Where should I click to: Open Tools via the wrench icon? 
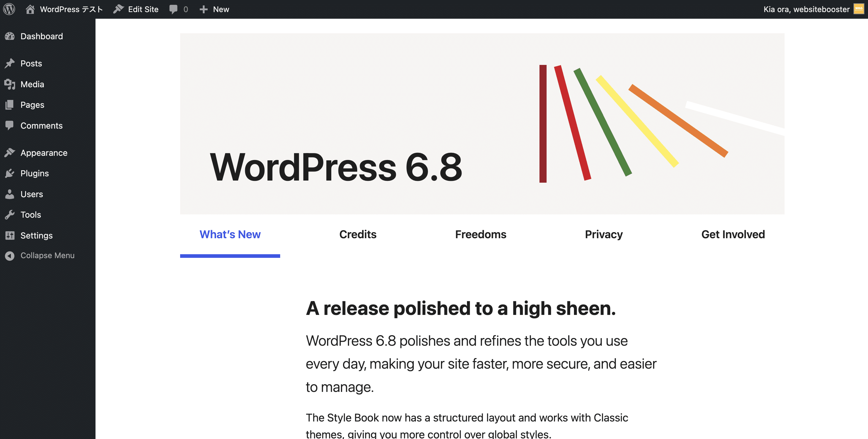(10, 214)
